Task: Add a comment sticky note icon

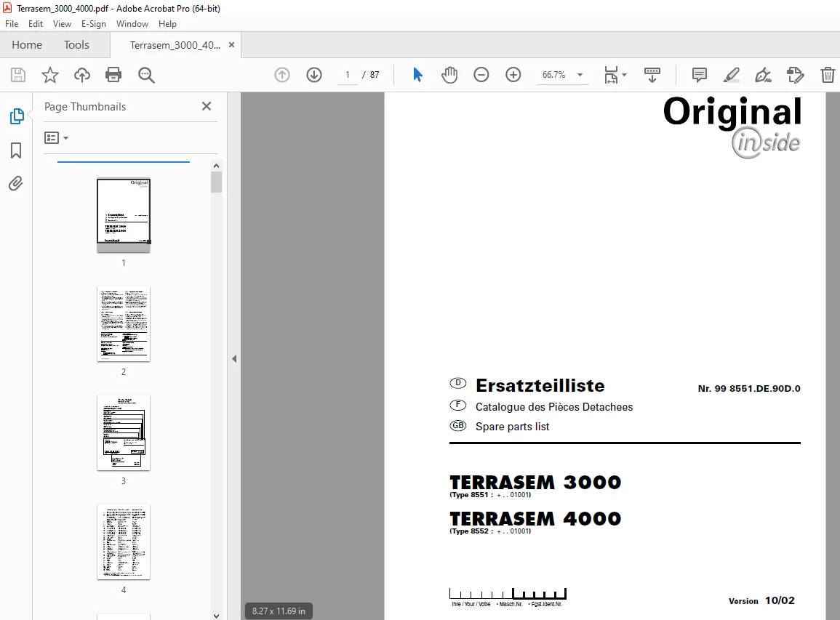Action: pos(699,75)
